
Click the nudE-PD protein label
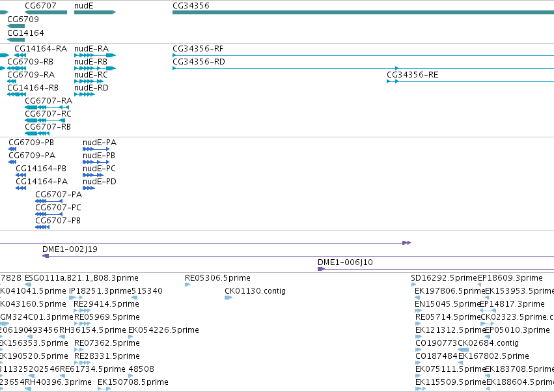pyautogui.click(x=100, y=182)
